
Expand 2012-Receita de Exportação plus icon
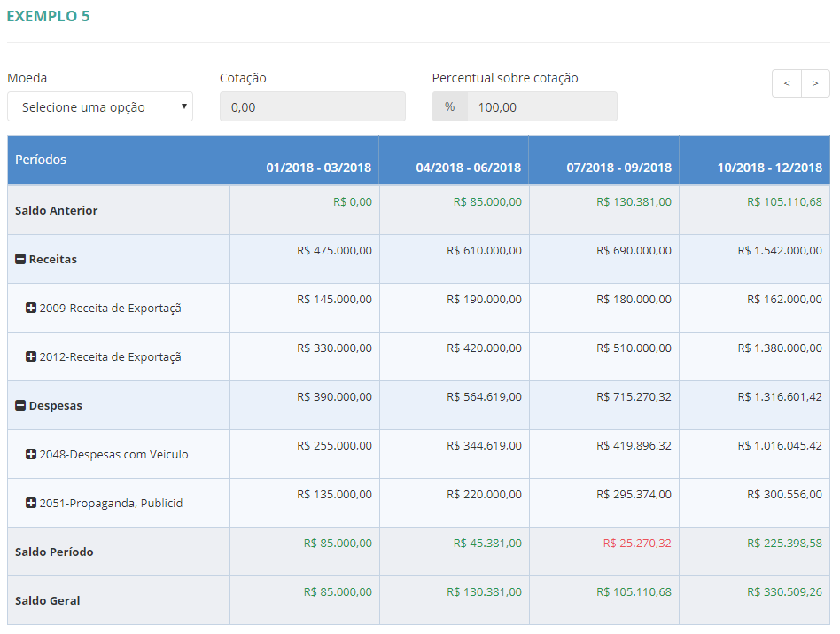[31, 357]
